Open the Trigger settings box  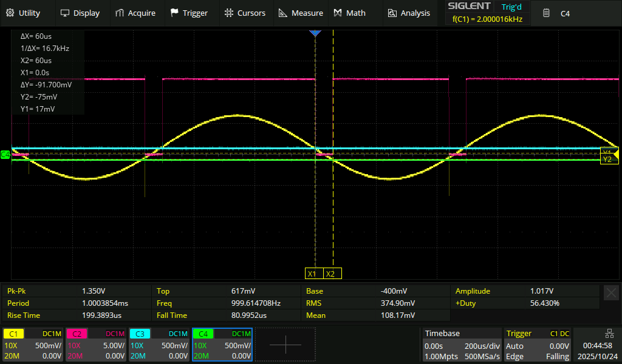click(x=538, y=345)
